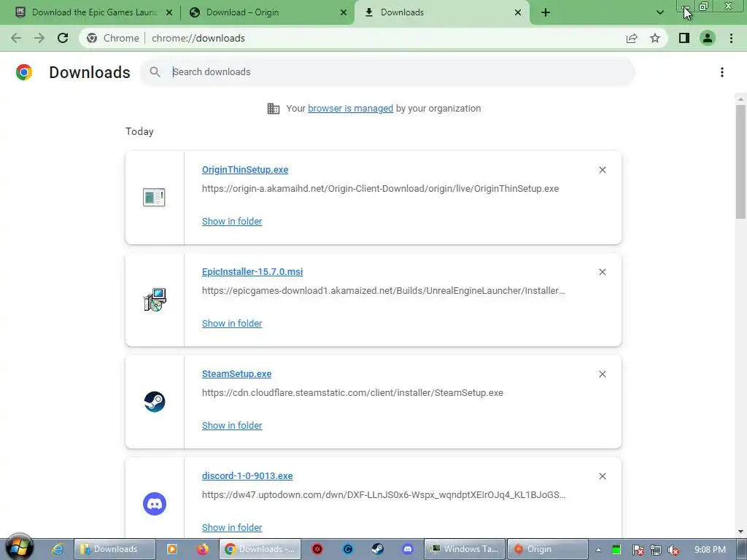Click the OriginThinSetup file icon
747x560 pixels.
(x=154, y=197)
